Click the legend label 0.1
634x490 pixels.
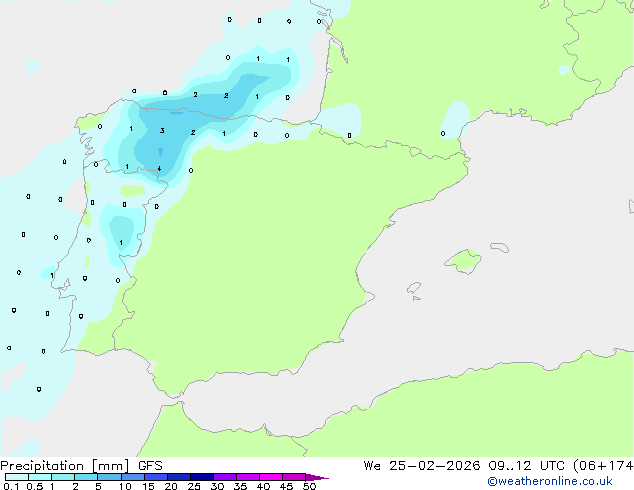tap(11, 486)
